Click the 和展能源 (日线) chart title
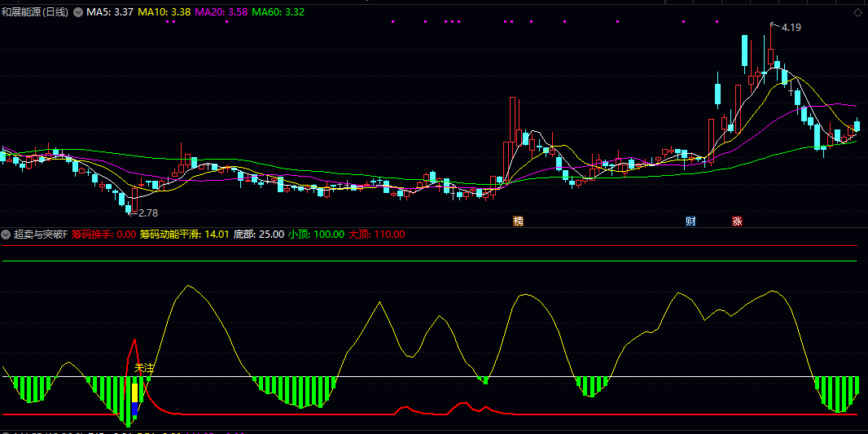The width and height of the screenshot is (868, 434). pos(37,12)
